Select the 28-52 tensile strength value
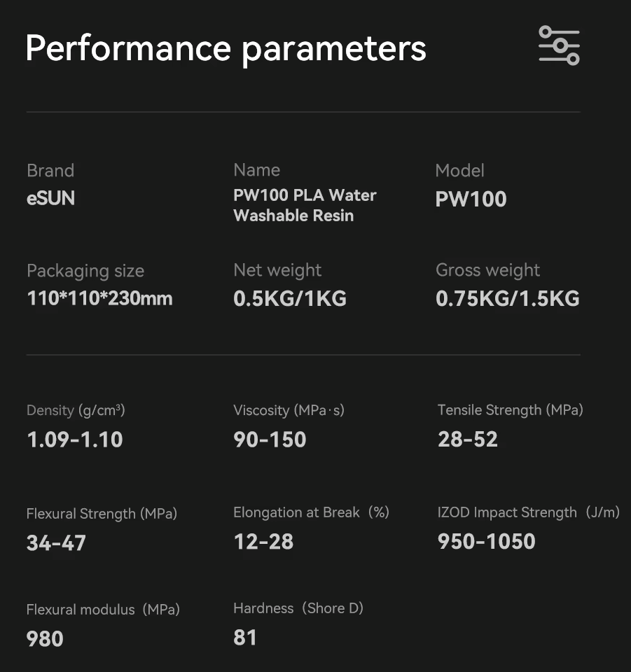 [468, 440]
